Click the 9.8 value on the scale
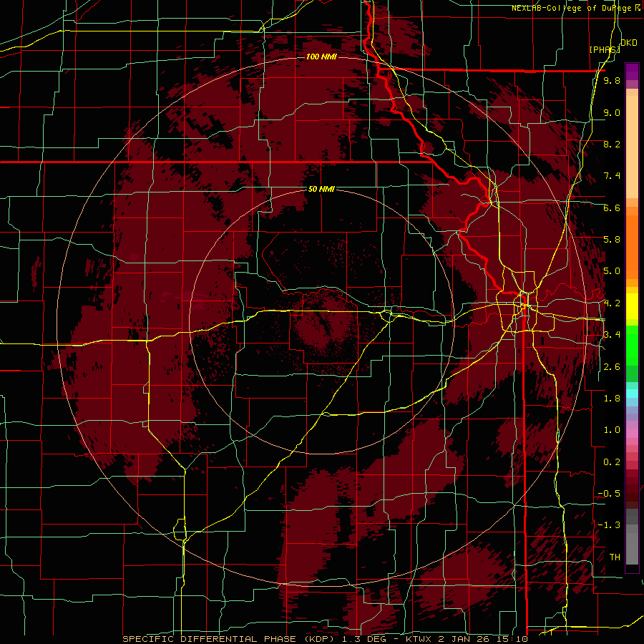The width and height of the screenshot is (644, 644). 612,80
